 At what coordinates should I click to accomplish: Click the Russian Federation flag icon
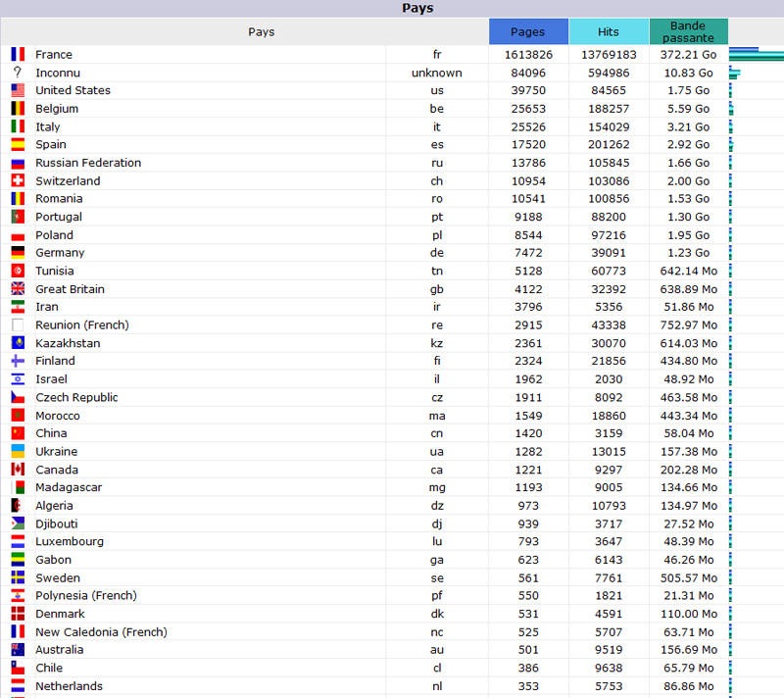point(18,163)
